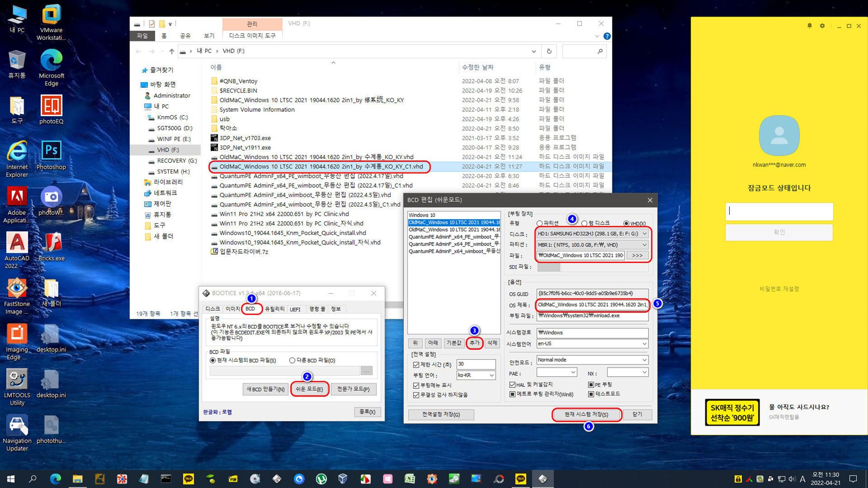Launch photoEQ desktop icon
The width and height of the screenshot is (868, 488).
tap(51, 110)
